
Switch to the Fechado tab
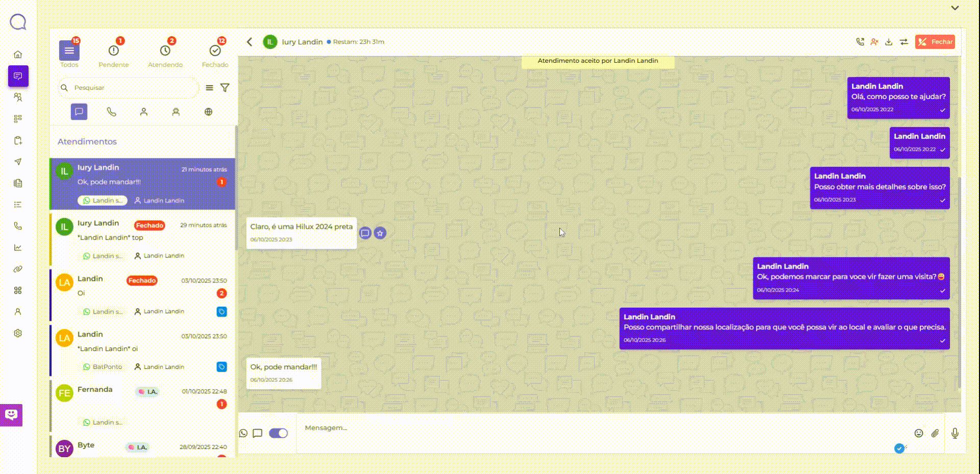[215, 55]
